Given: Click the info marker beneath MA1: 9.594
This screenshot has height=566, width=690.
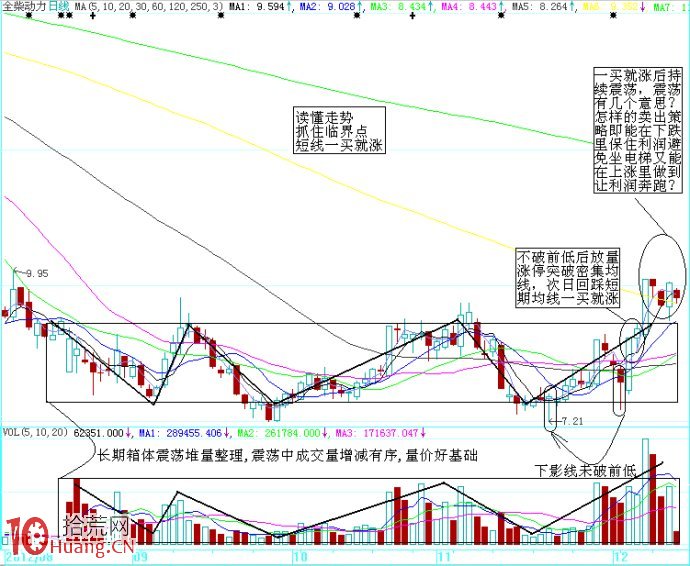Looking at the screenshot, I should [221, 15].
